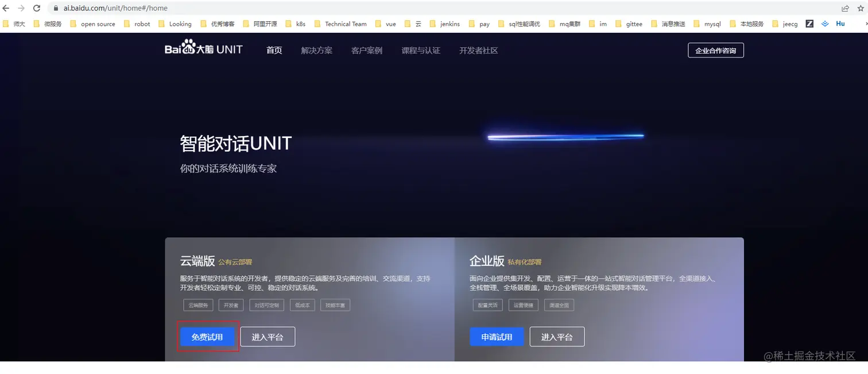
Task: Click the 低成本 tag
Action: [303, 305]
